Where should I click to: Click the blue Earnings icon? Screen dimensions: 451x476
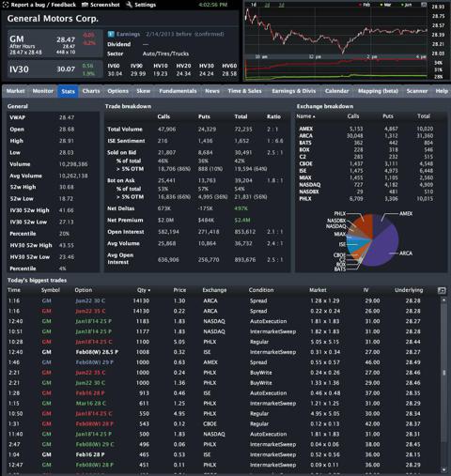pos(111,34)
